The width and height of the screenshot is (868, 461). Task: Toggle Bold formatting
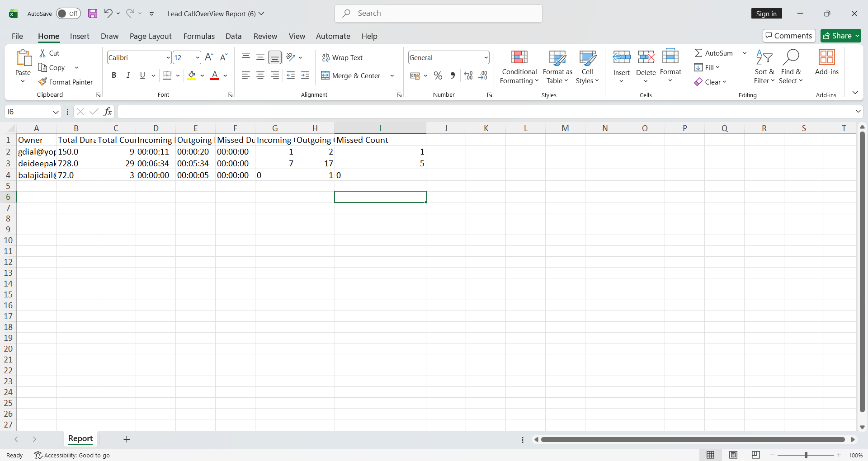(x=114, y=75)
